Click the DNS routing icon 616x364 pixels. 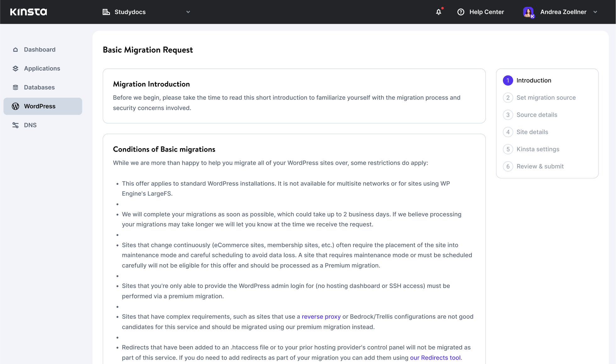[15, 125]
